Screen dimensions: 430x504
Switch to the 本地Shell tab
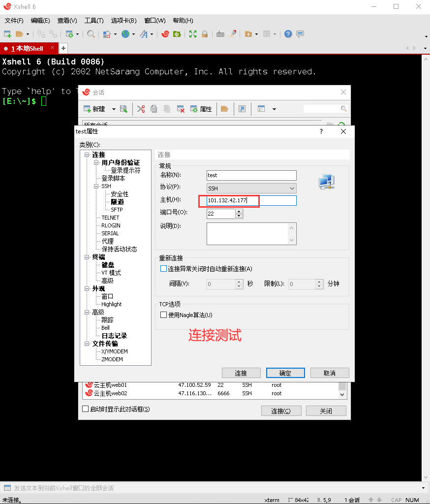tap(29, 49)
